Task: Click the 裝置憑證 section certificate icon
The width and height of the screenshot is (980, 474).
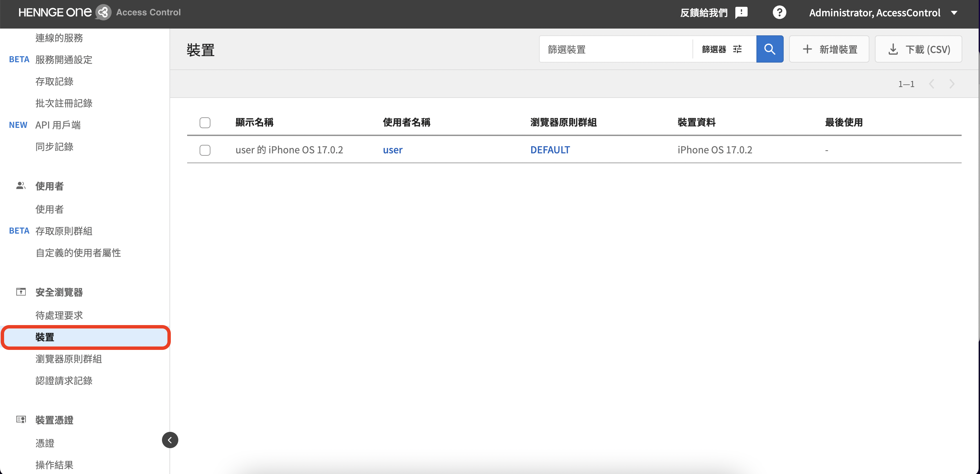Action: coord(21,419)
